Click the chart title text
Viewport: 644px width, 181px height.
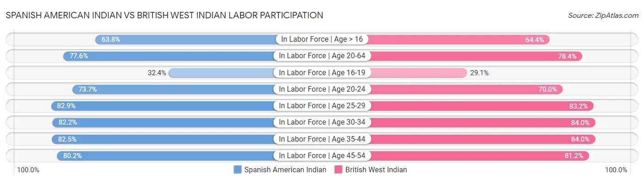click(x=164, y=15)
